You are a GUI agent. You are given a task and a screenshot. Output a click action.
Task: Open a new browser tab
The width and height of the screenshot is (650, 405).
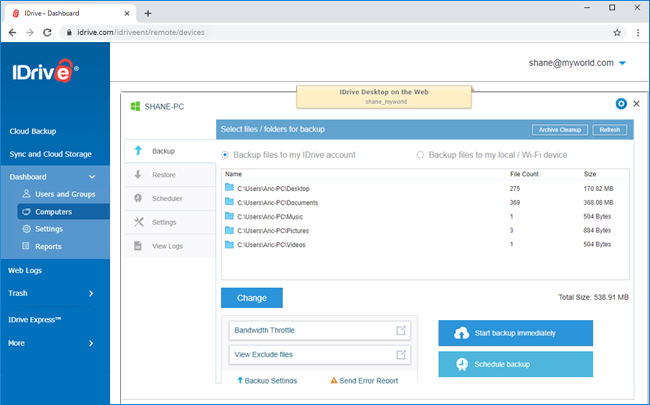click(148, 13)
